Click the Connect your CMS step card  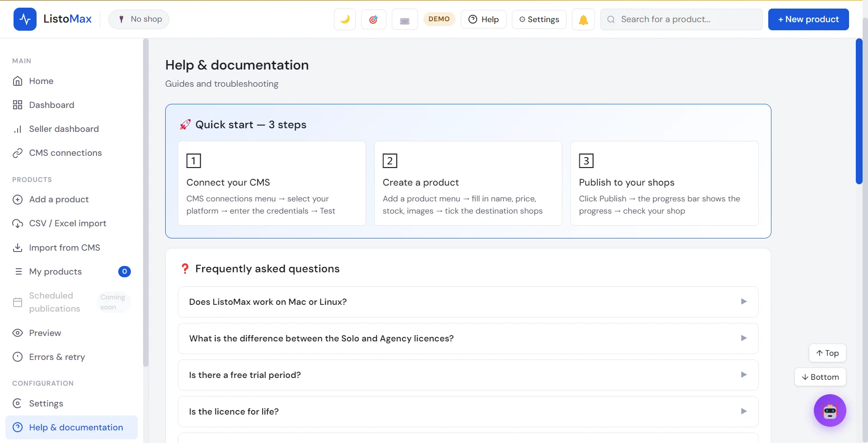[272, 183]
